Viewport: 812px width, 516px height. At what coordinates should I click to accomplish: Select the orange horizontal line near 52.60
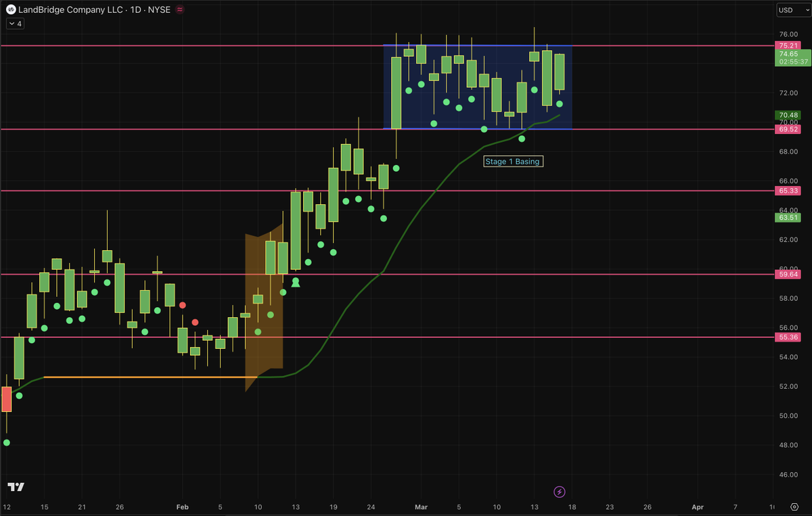(x=150, y=377)
